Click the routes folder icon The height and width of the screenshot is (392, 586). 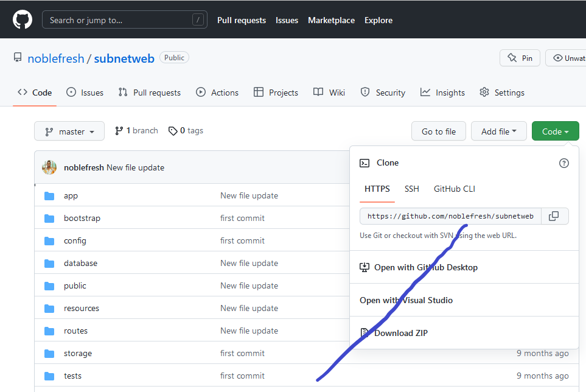tap(49, 331)
